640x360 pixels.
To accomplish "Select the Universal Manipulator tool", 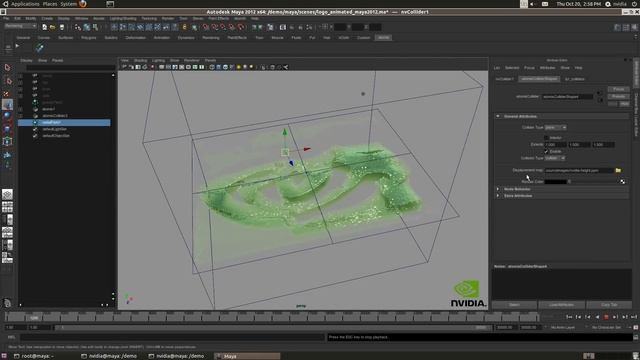I will click(x=7, y=142).
